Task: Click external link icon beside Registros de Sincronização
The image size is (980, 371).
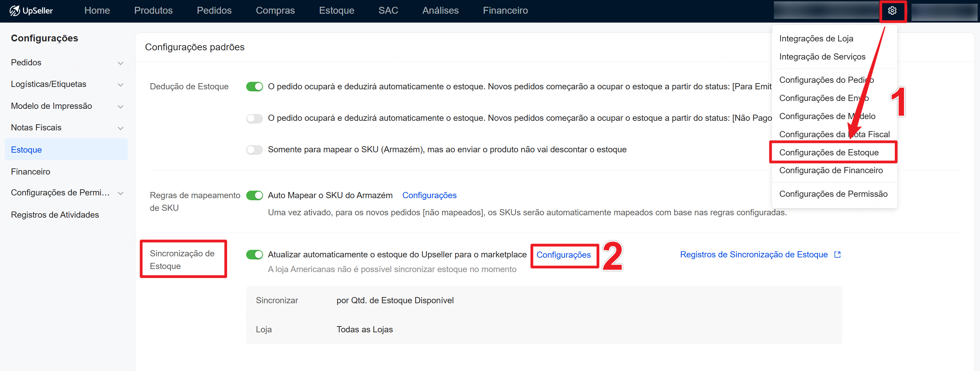Action: click(x=837, y=255)
